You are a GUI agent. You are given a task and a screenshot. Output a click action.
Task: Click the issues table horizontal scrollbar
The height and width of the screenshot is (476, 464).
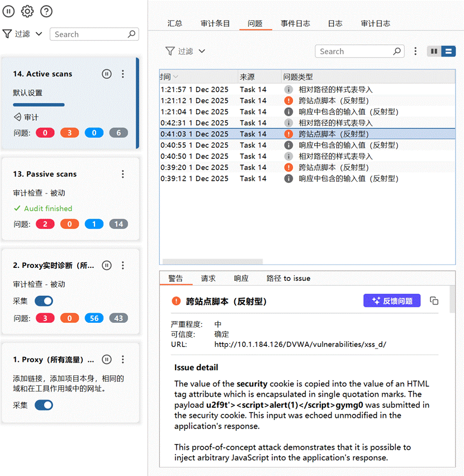pos(212,261)
